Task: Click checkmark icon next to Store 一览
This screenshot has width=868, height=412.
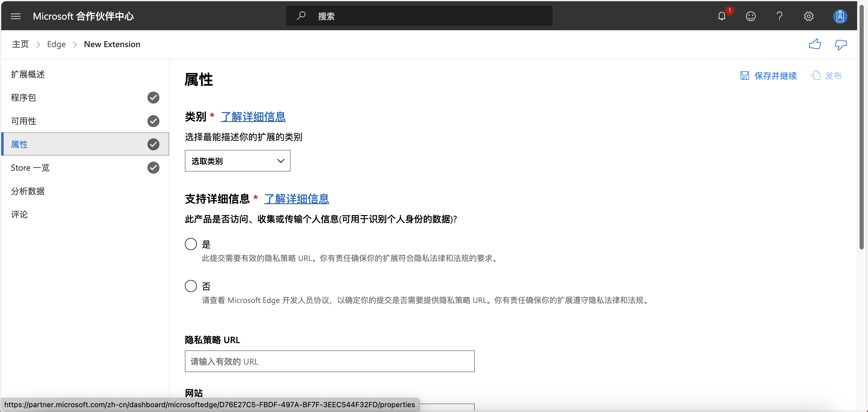Action: point(153,167)
